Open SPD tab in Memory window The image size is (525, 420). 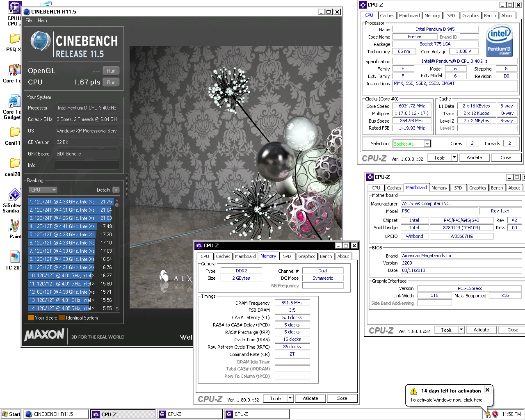pyautogui.click(x=287, y=256)
